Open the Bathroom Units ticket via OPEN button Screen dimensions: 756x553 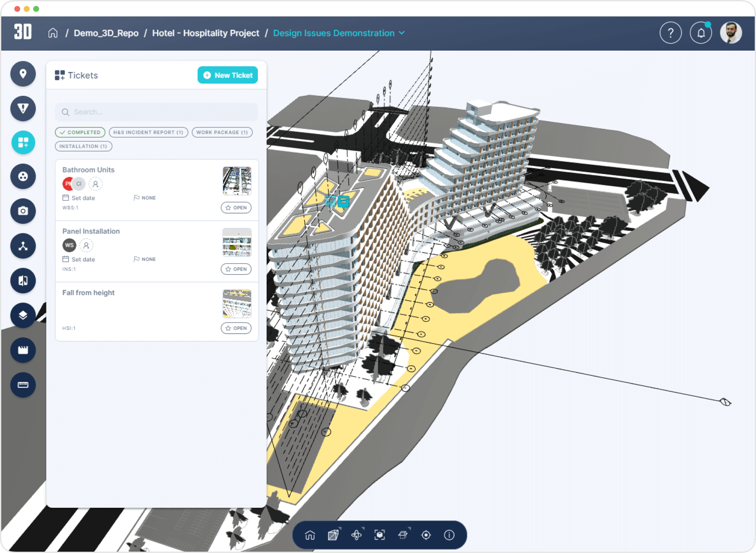click(236, 207)
